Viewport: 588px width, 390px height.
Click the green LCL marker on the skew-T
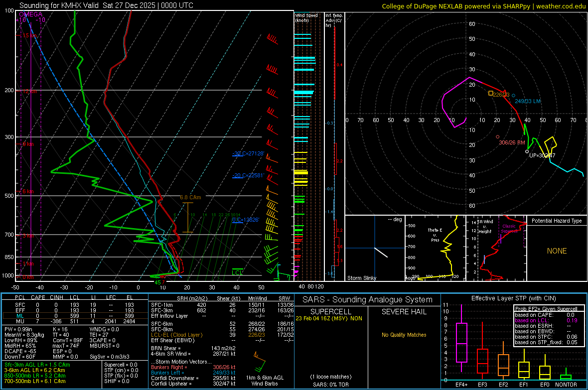[x=237, y=272]
